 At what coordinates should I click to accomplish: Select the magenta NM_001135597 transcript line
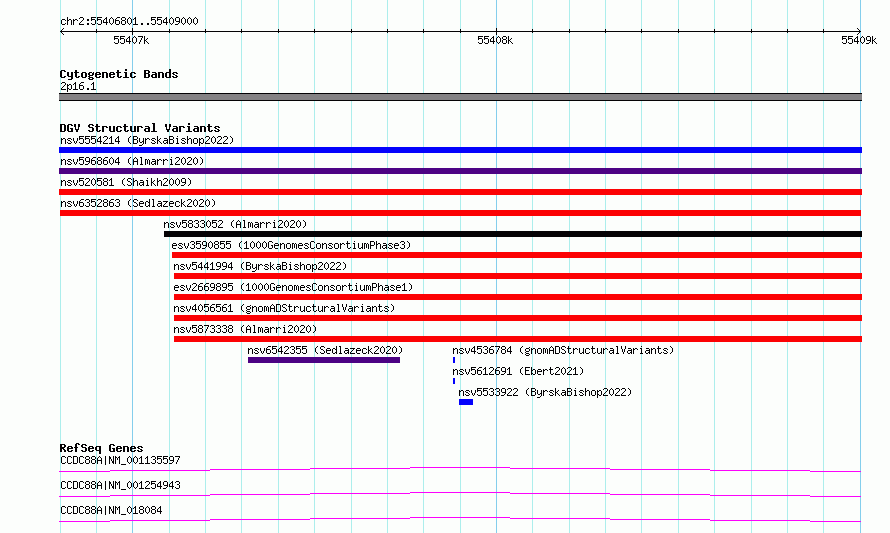pos(460,469)
